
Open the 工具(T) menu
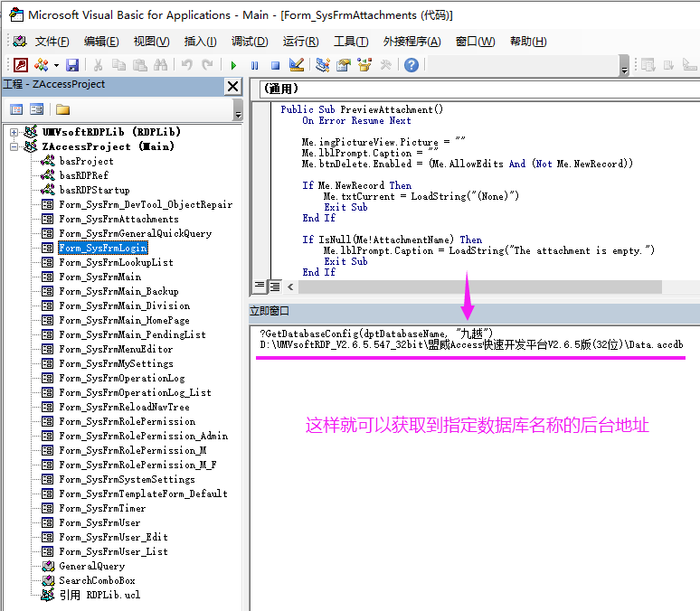tap(351, 42)
